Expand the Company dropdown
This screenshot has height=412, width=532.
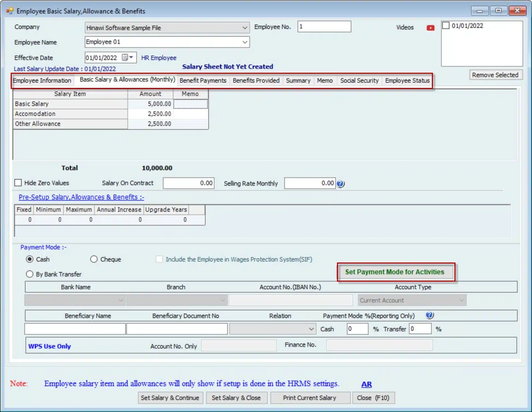[245, 28]
